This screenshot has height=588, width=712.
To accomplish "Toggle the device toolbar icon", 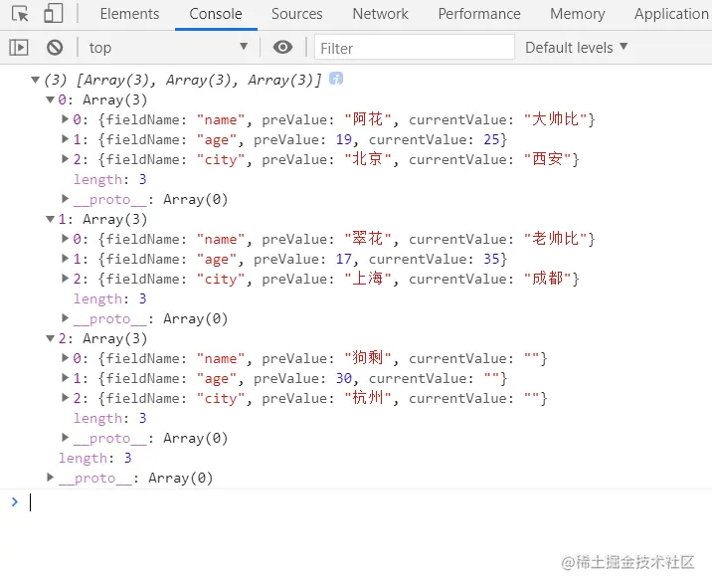I will click(53, 14).
